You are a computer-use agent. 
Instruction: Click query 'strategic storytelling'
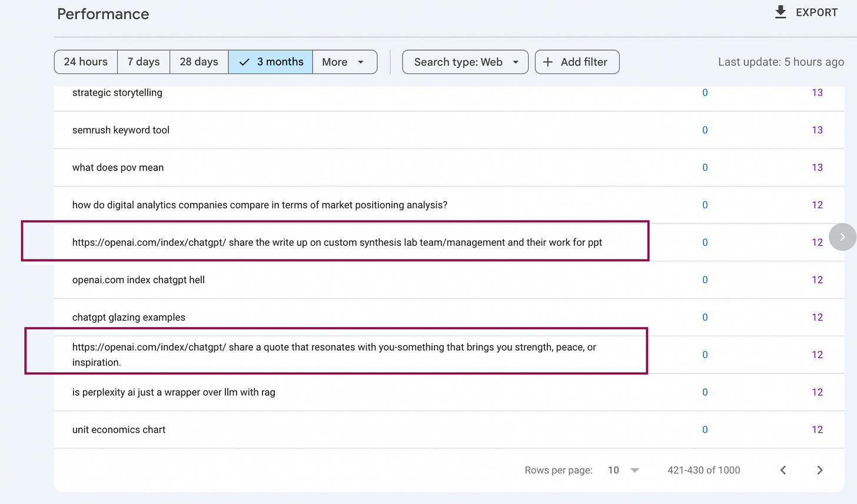coord(117,92)
